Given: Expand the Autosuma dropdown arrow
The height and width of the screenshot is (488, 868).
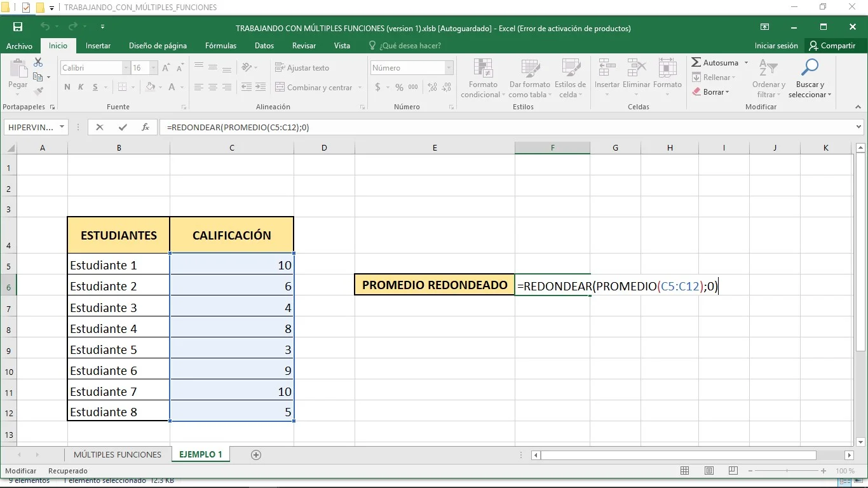Looking at the screenshot, I should (746, 62).
